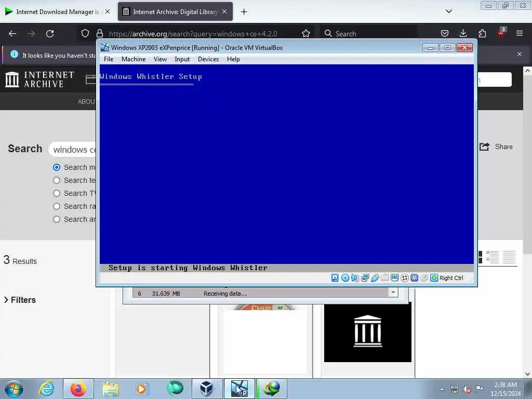Viewport: 532px width, 399px height.
Task: Click the hard disk activity icon in VirtualBox
Action: tap(335, 278)
